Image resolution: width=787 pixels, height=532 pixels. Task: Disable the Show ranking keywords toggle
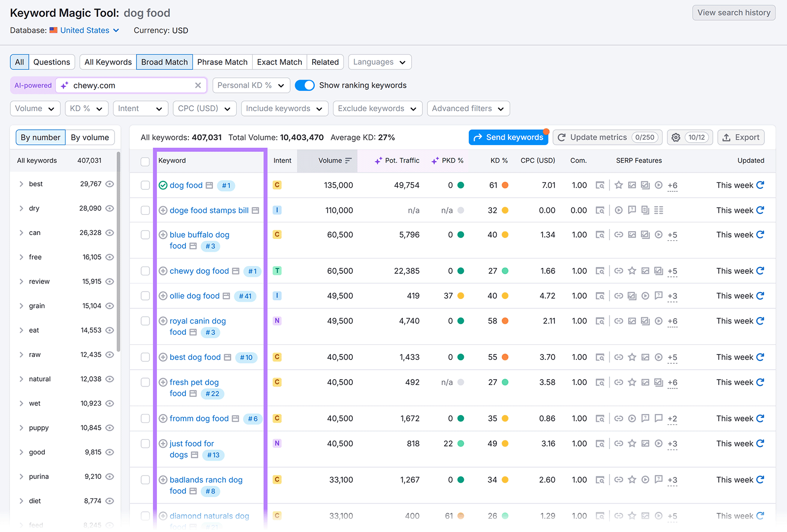(x=304, y=85)
